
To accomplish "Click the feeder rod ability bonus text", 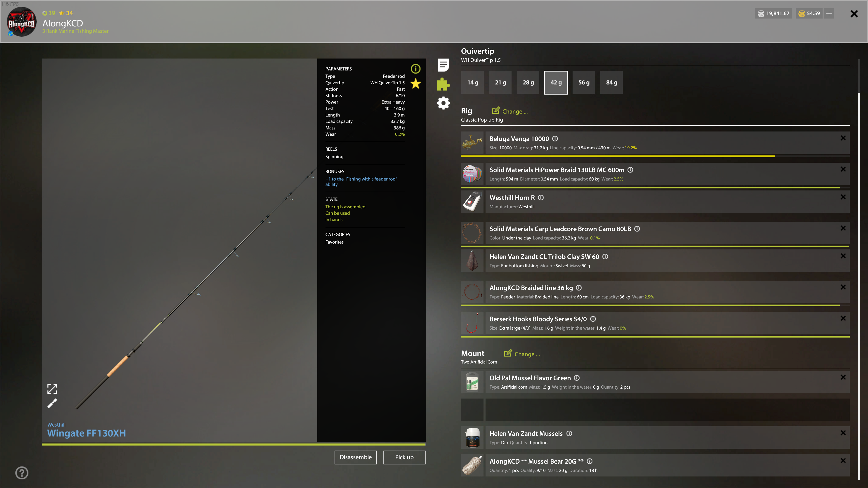I will coord(361,181).
